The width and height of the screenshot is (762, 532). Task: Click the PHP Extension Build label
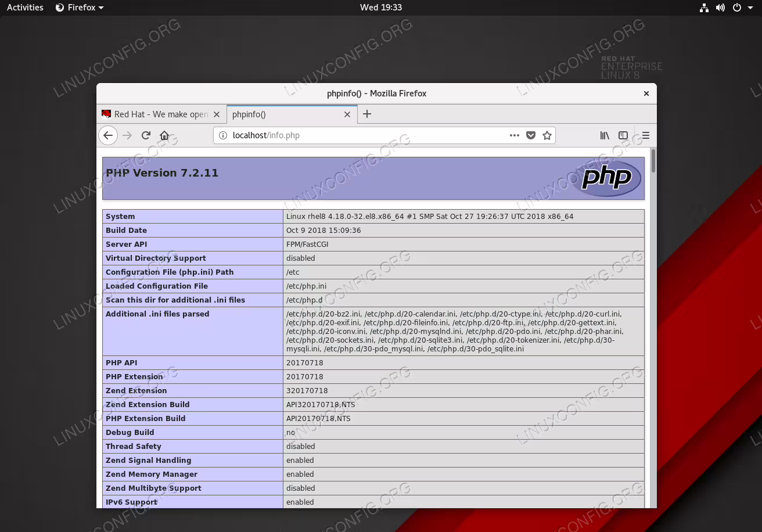coord(146,419)
